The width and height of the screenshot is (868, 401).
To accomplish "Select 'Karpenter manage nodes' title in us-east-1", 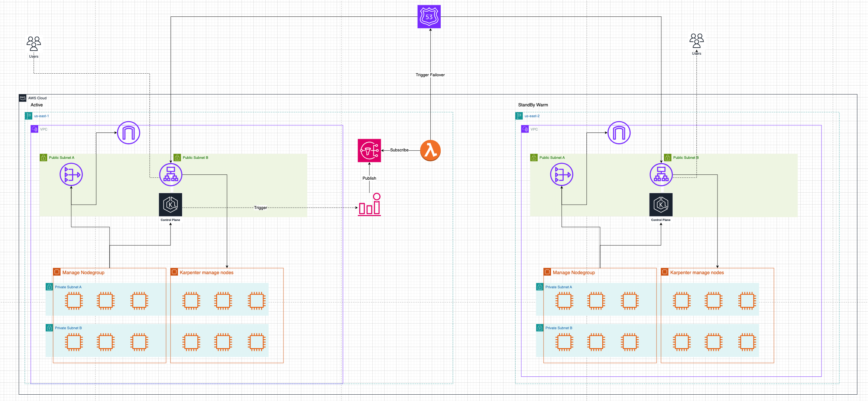I will click(x=207, y=272).
